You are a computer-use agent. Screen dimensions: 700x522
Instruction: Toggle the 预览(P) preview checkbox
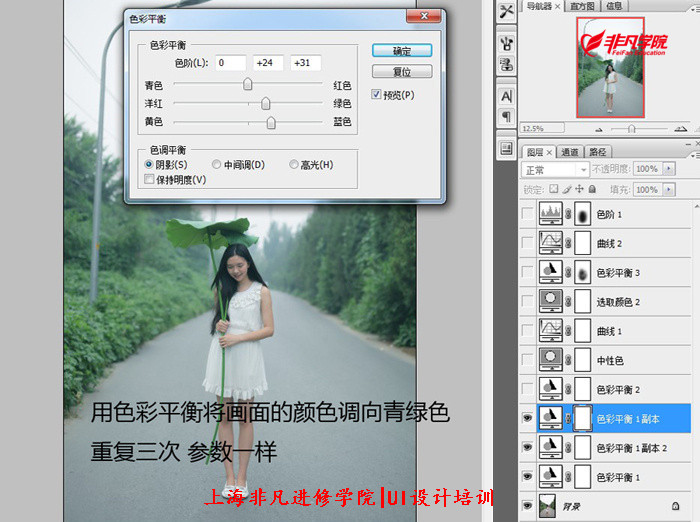pos(376,94)
